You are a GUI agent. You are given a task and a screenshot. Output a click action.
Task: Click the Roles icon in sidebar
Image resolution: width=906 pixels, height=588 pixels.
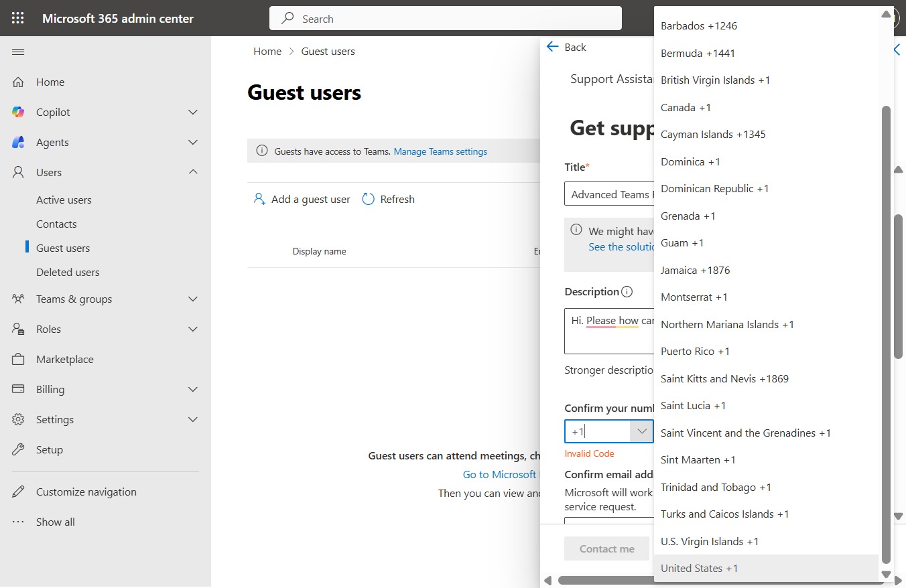pos(18,329)
